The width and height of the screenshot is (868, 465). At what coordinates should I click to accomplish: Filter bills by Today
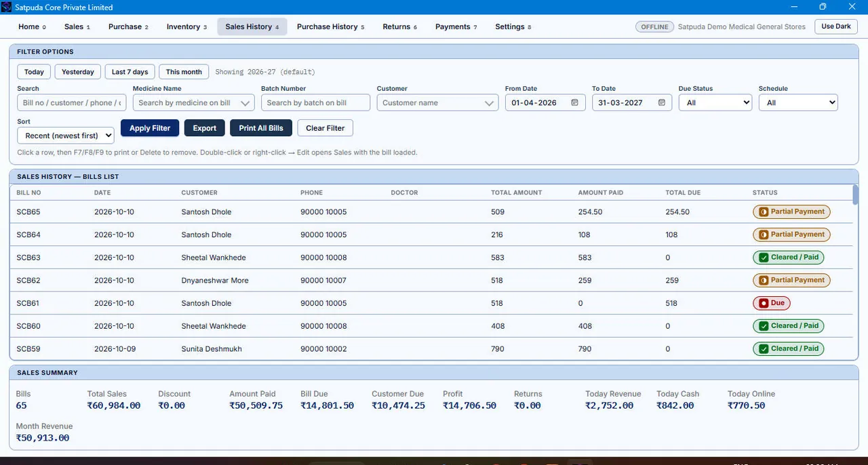[x=34, y=72]
